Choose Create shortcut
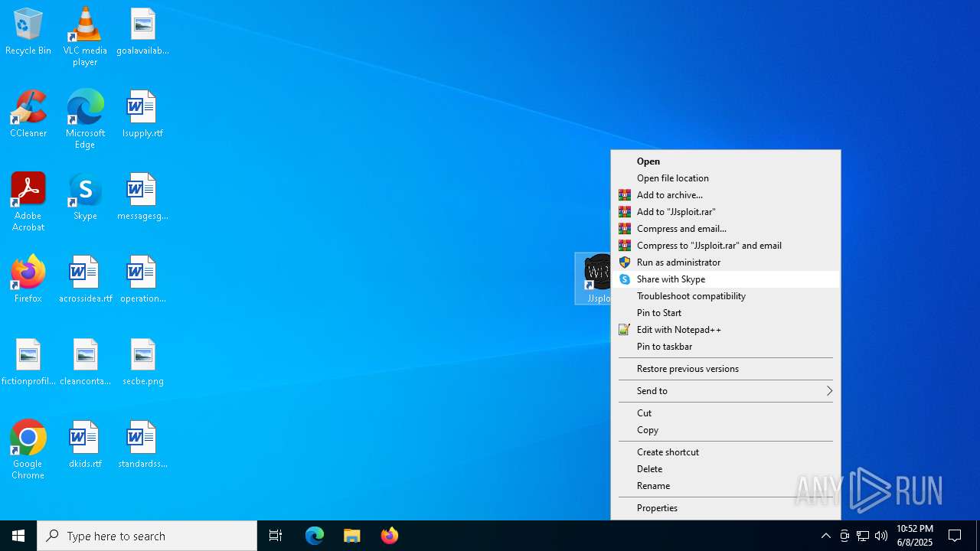Image resolution: width=980 pixels, height=551 pixels. point(726,452)
